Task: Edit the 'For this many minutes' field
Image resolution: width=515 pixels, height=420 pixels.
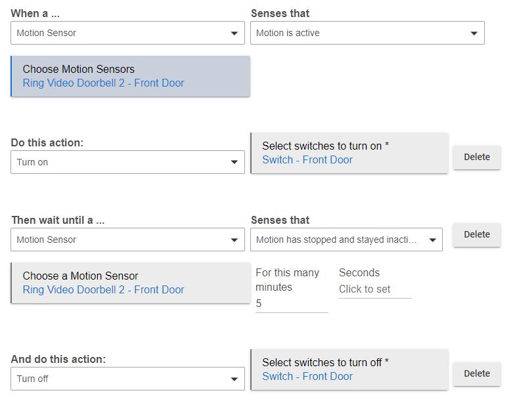Action: (291, 304)
